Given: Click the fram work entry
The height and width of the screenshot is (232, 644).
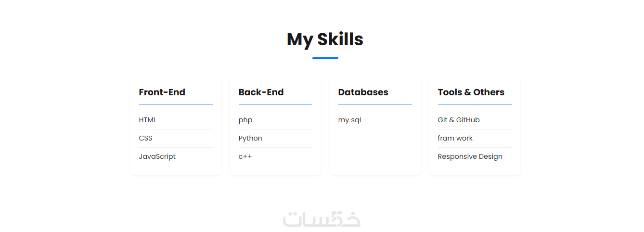Looking at the screenshot, I should (455, 138).
